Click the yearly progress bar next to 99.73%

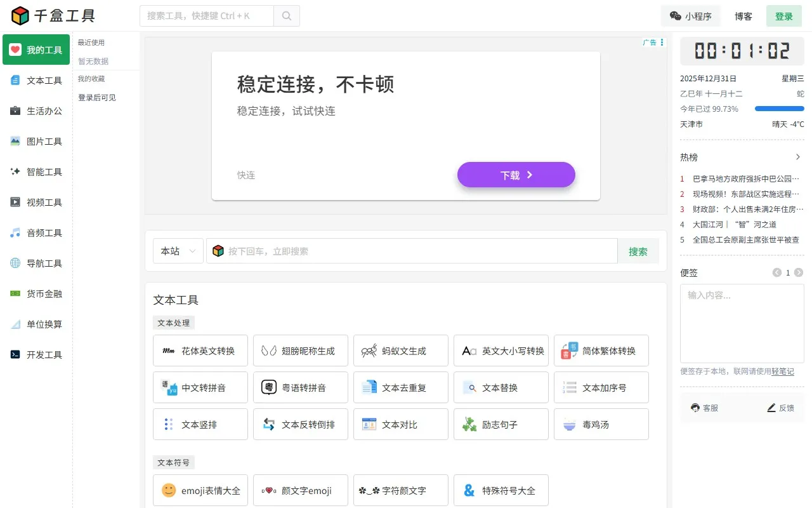[779, 109]
